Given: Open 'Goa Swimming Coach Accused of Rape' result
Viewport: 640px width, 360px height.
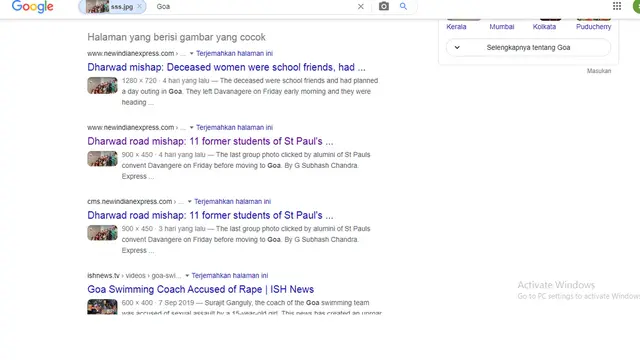Looking at the screenshot, I should point(200,289).
